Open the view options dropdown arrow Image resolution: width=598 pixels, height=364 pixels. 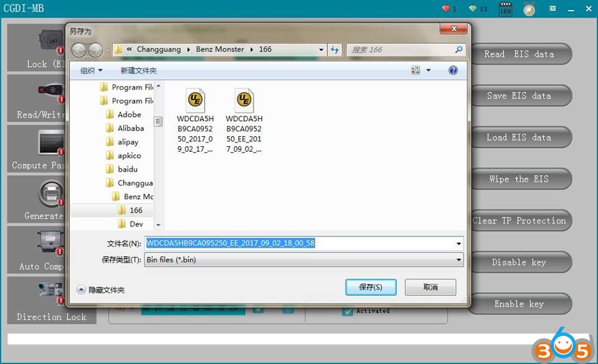(x=429, y=71)
